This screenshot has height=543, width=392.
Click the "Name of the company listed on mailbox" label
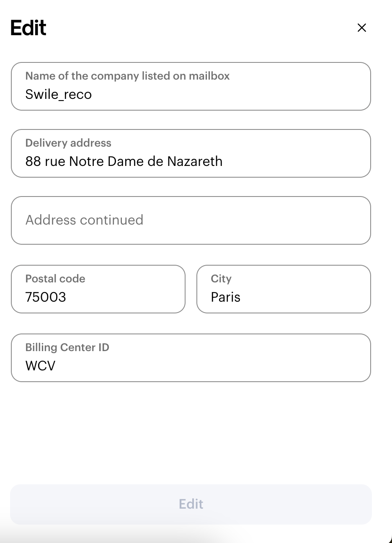pos(127,76)
